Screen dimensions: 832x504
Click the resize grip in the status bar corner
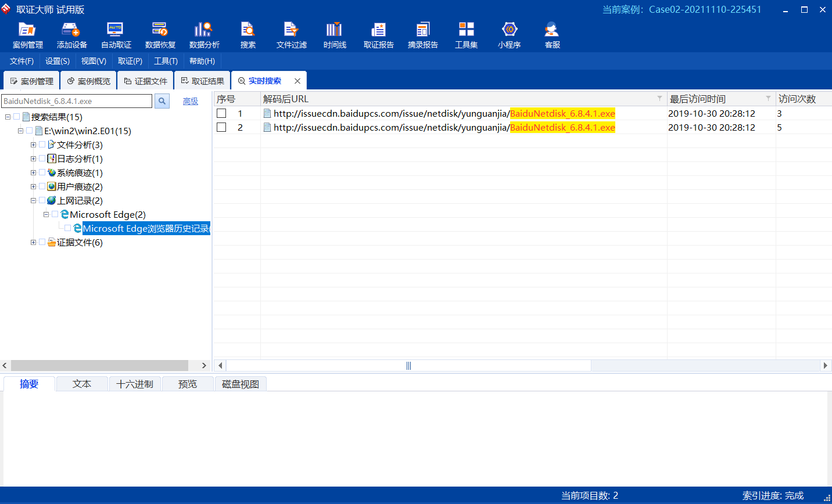(x=827, y=498)
